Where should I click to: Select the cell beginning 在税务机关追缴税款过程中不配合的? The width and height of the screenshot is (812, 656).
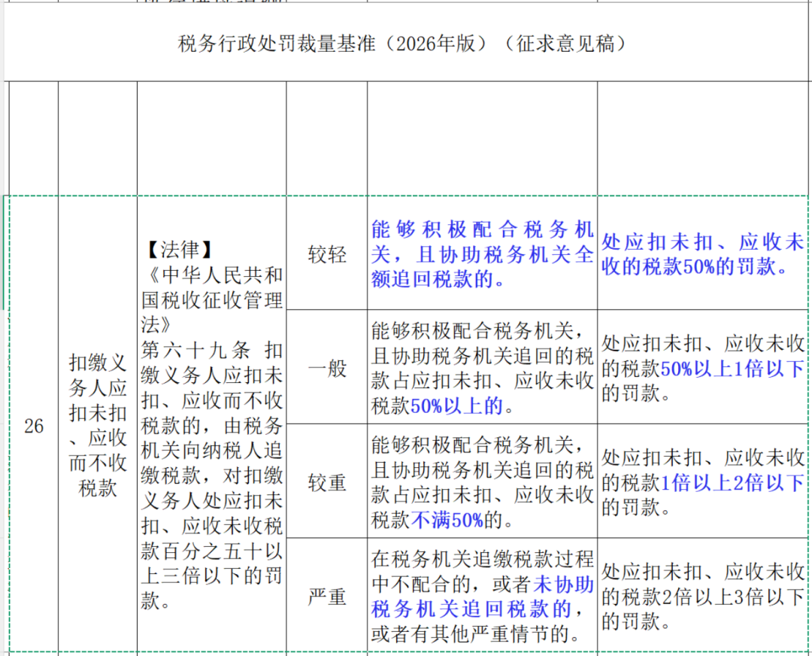point(482,595)
